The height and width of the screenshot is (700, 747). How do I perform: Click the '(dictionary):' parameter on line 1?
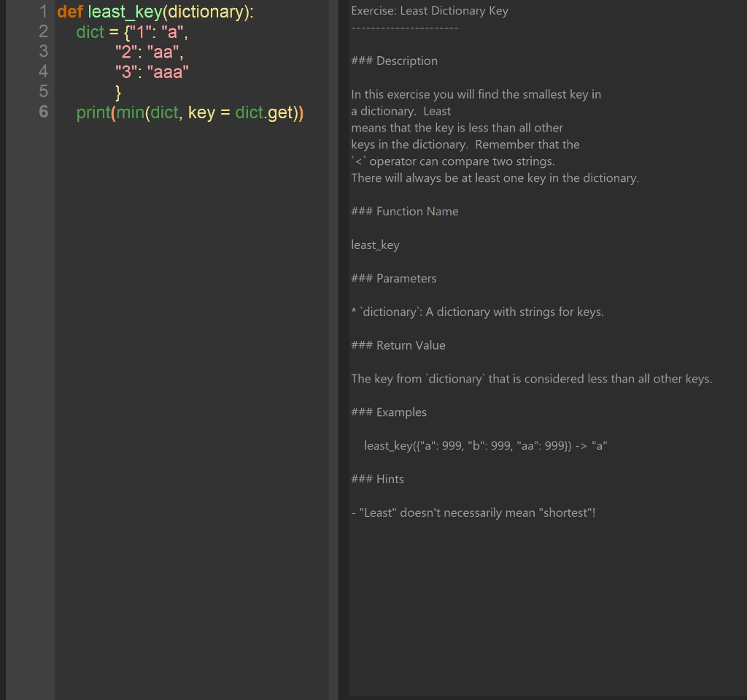pyautogui.click(x=208, y=12)
